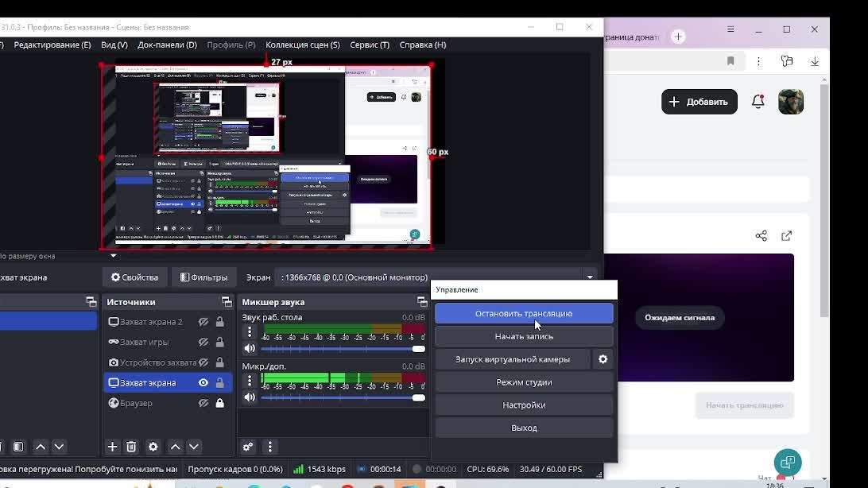Open profile avatar in browser page
868x488 pixels.
click(x=791, y=102)
